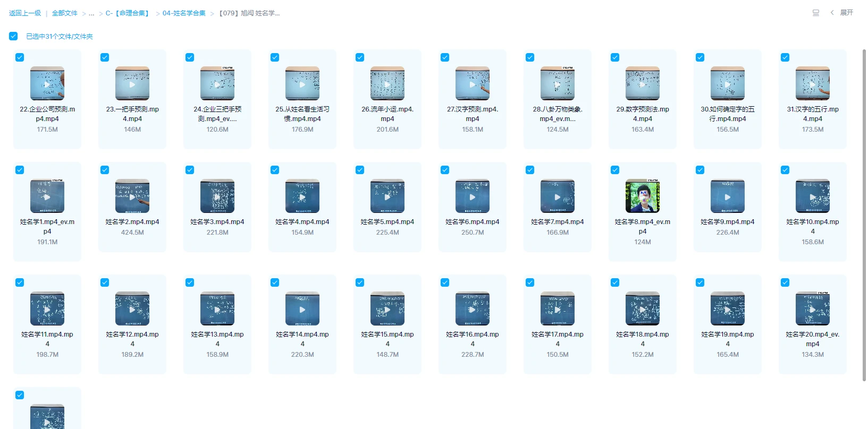Viewport: 868px width, 429px height.
Task: Open video thumbnail of 27.汉字预测
Action: click(x=473, y=83)
